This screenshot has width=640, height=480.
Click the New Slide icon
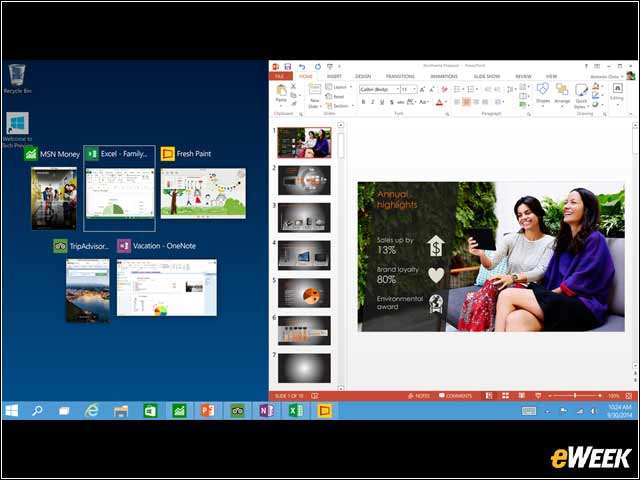(314, 90)
